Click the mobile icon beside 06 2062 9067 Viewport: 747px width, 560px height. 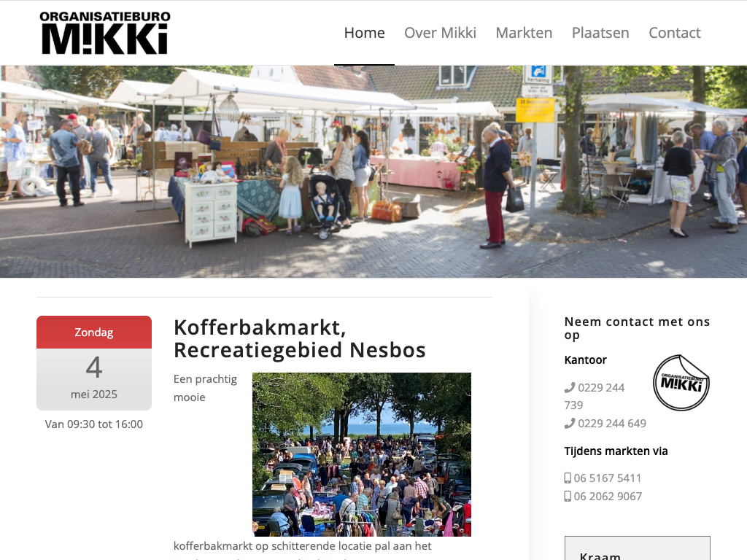pos(568,496)
